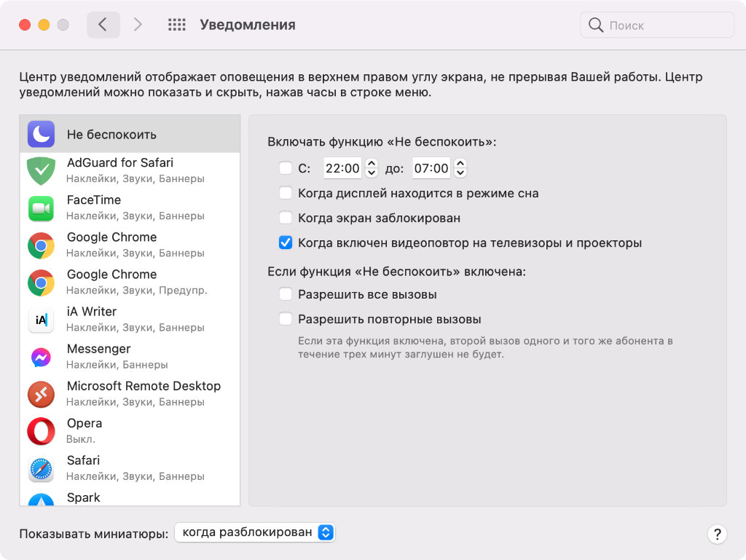The image size is (746, 560).
Task: Click the Messenger app icon
Action: tap(42, 357)
